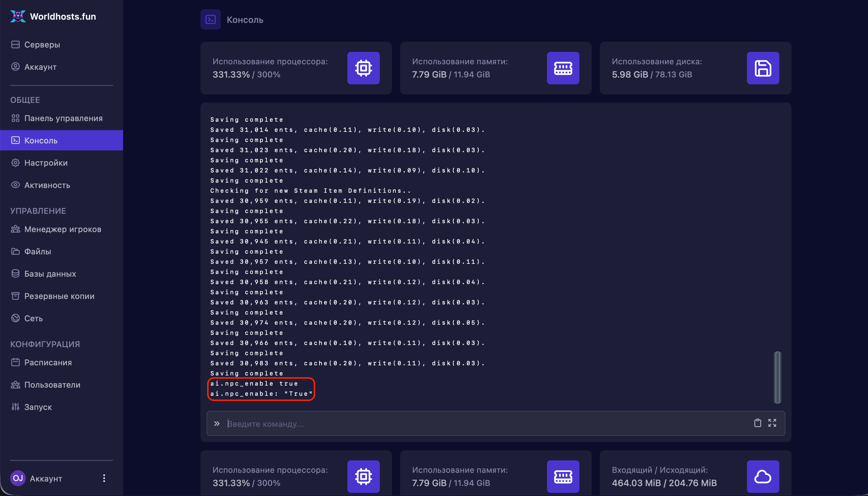Viewport: 868px width, 496px height.
Task: Click the terminal icon in the Консоль header
Action: 211,19
